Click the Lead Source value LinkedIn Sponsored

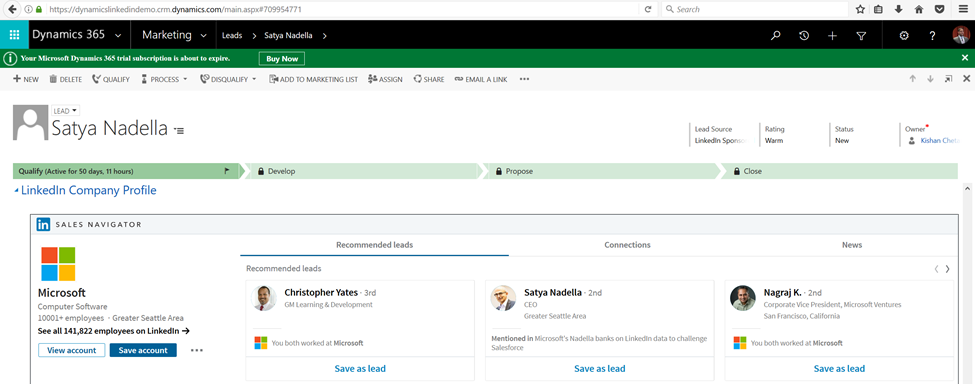coord(720,141)
